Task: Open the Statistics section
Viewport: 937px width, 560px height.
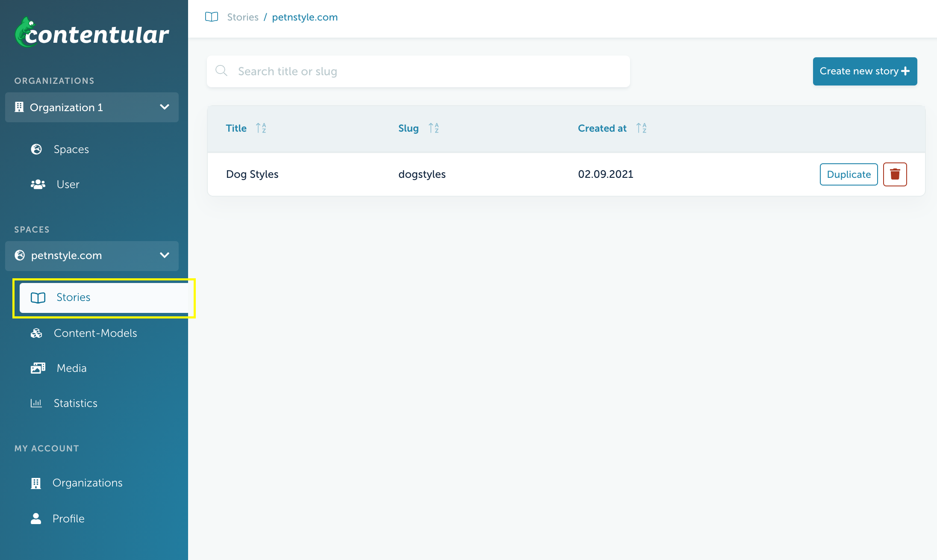Action: click(76, 403)
